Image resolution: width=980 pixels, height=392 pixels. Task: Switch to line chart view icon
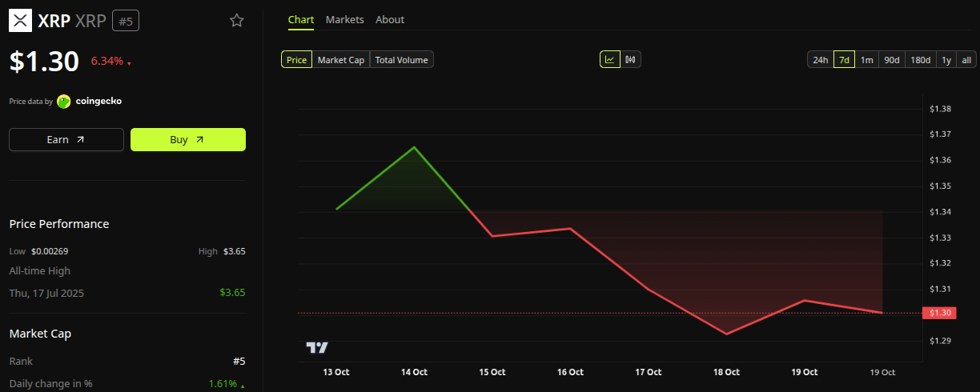click(x=610, y=59)
